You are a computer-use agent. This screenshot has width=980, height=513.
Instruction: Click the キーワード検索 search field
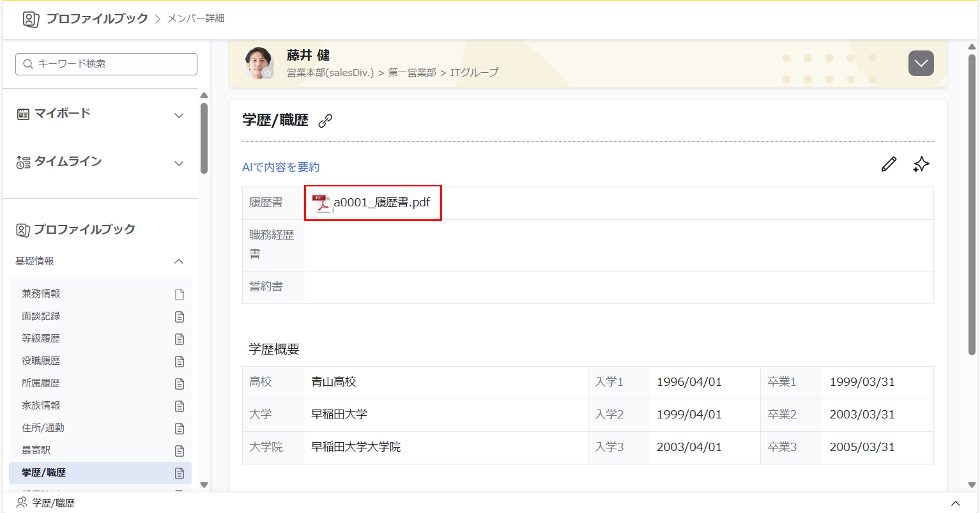pos(106,64)
